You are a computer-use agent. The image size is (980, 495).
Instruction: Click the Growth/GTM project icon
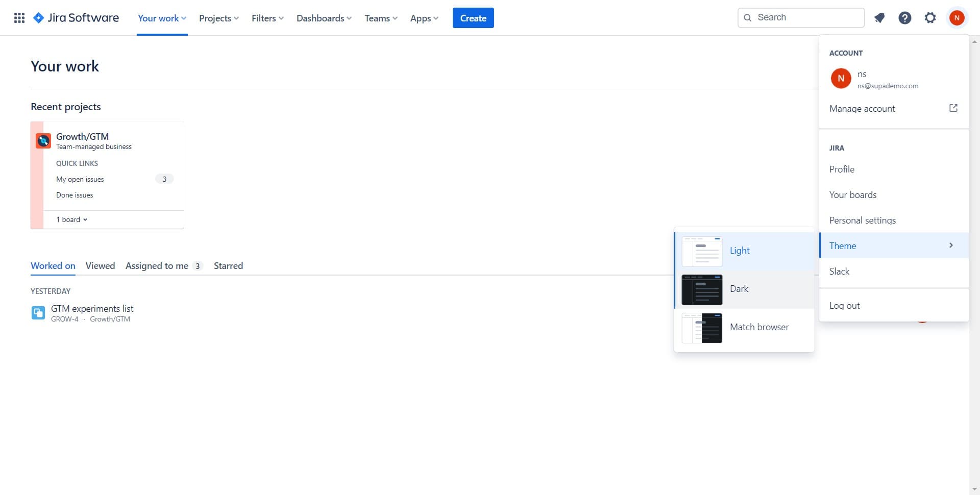coord(43,140)
